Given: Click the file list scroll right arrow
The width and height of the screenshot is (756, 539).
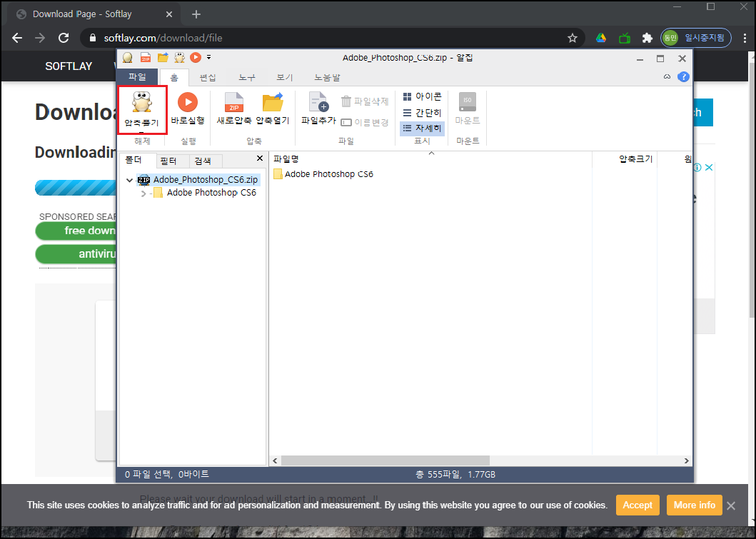Looking at the screenshot, I should coord(687,461).
